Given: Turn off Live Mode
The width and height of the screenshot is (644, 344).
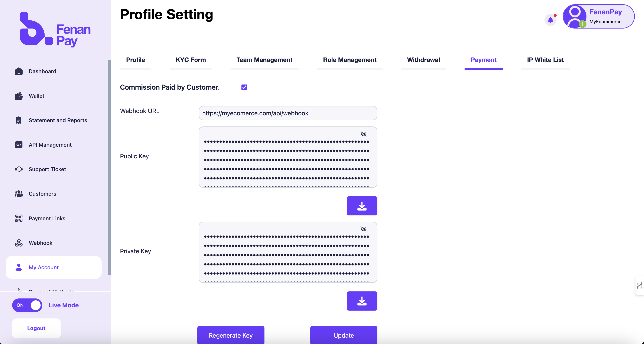Looking at the screenshot, I should (x=27, y=305).
